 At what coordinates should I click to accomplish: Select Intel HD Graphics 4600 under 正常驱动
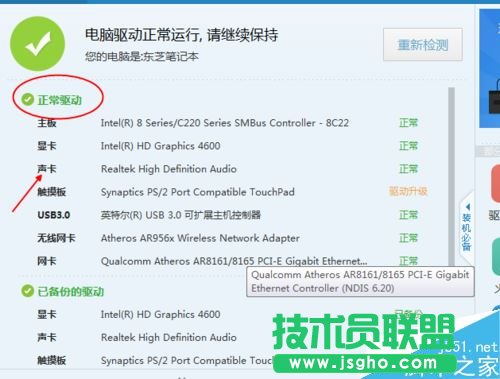[x=160, y=146]
